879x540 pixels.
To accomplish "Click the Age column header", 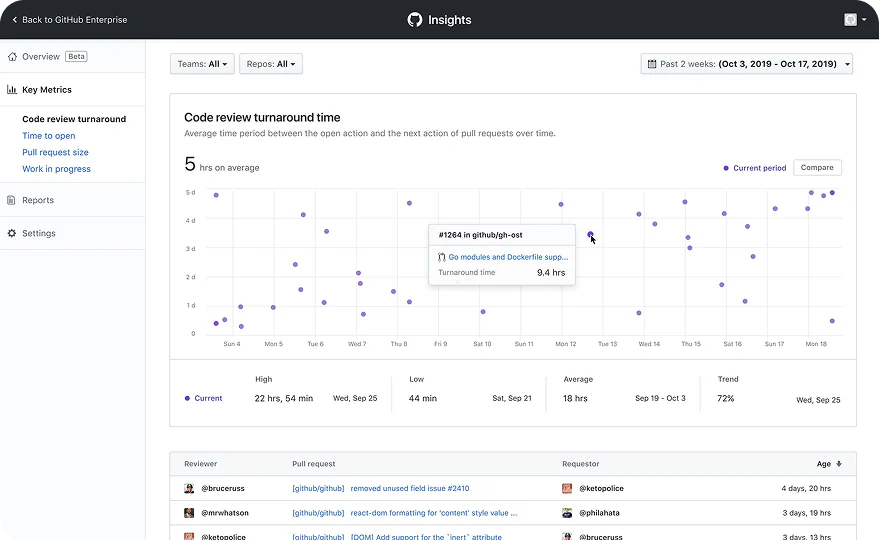I will pyautogui.click(x=824, y=464).
